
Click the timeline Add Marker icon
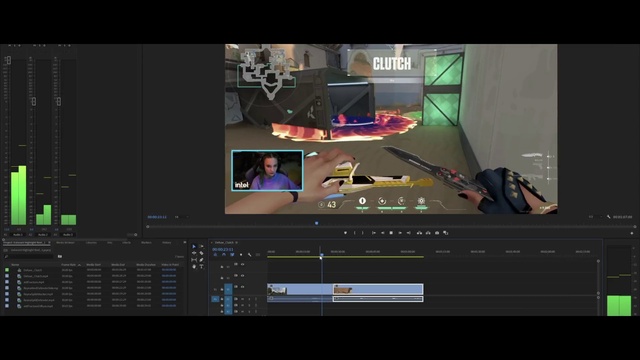click(241, 255)
